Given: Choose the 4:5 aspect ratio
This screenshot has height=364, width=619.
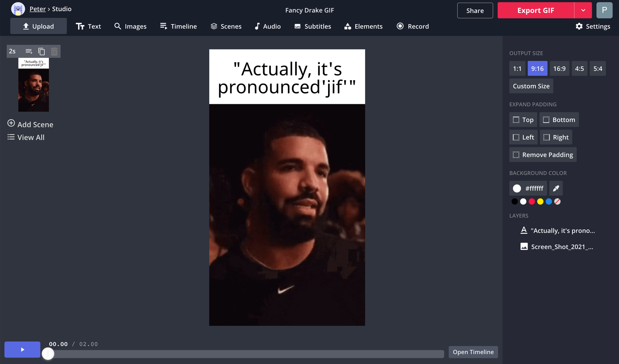Looking at the screenshot, I should point(579,69).
